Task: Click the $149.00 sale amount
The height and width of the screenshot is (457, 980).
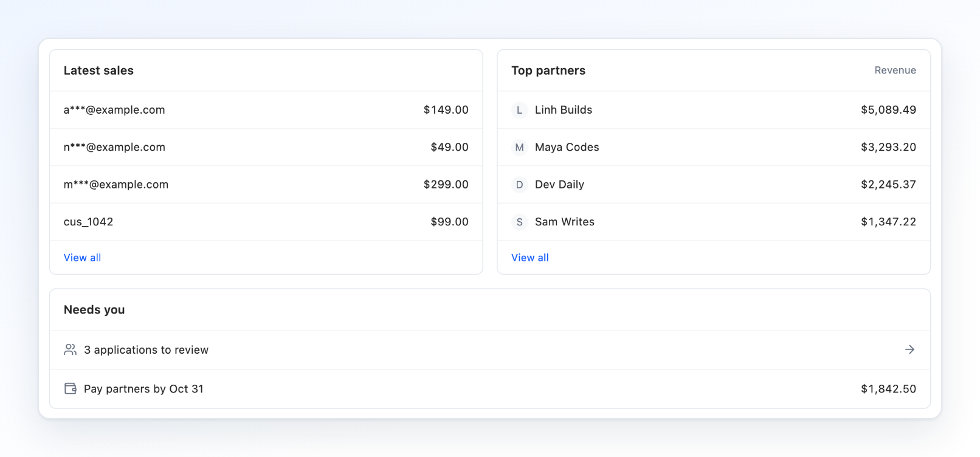Action: click(446, 110)
